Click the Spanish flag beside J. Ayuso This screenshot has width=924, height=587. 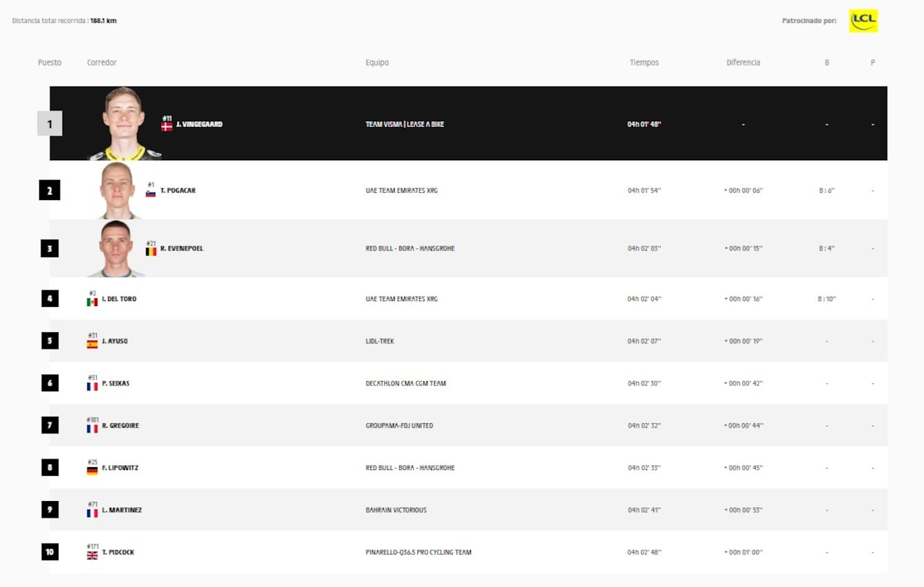point(92,344)
